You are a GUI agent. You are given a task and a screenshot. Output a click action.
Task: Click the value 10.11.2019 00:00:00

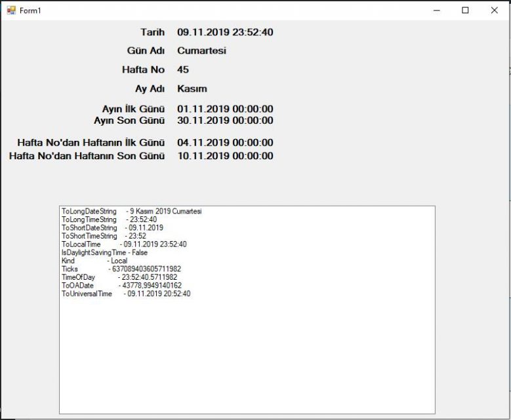(225, 156)
